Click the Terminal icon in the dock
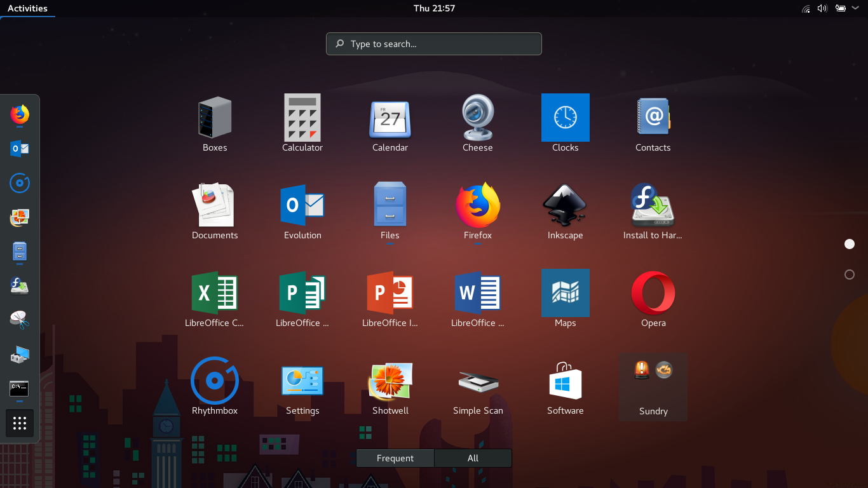The height and width of the screenshot is (488, 868). (x=20, y=389)
